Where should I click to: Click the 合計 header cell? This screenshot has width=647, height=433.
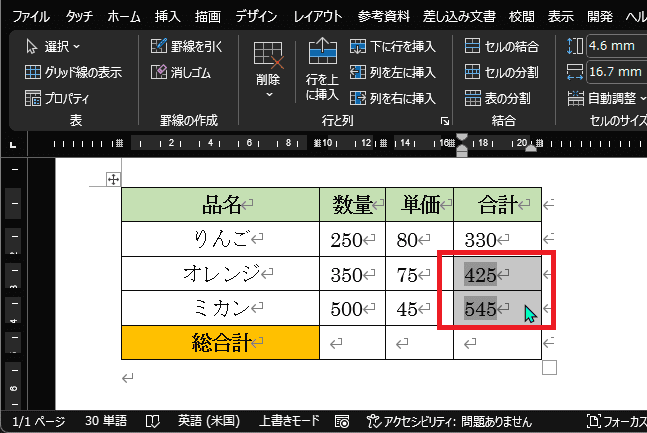(x=498, y=205)
